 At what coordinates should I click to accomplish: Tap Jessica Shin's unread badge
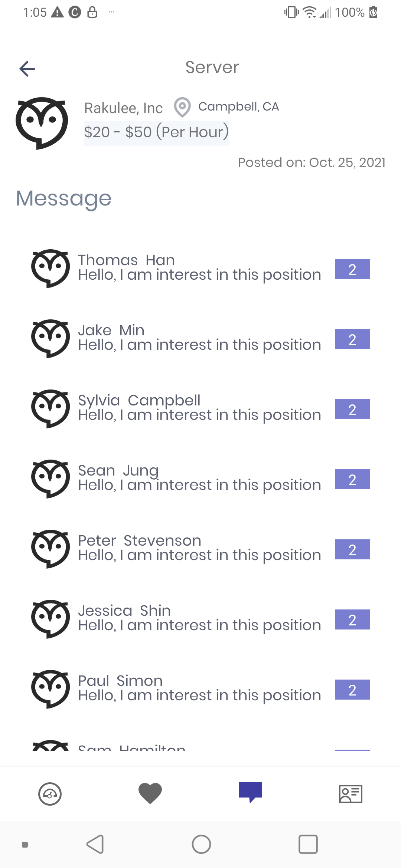352,619
